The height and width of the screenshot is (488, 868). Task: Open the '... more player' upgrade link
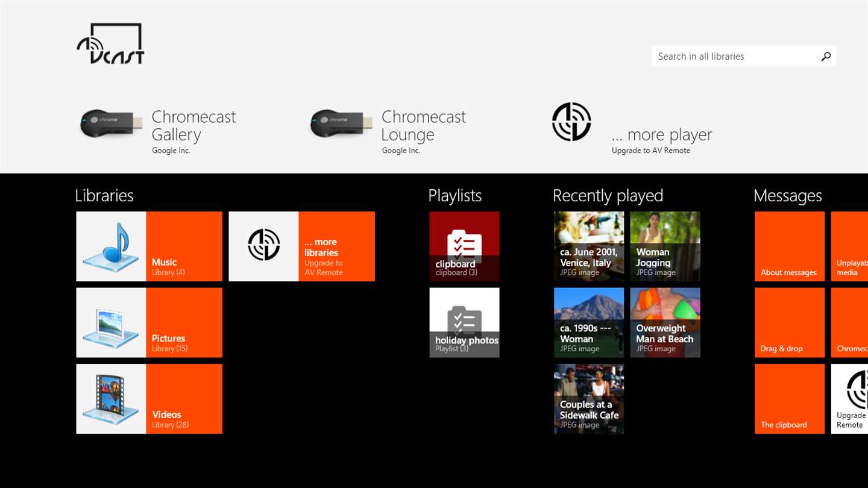tap(662, 140)
